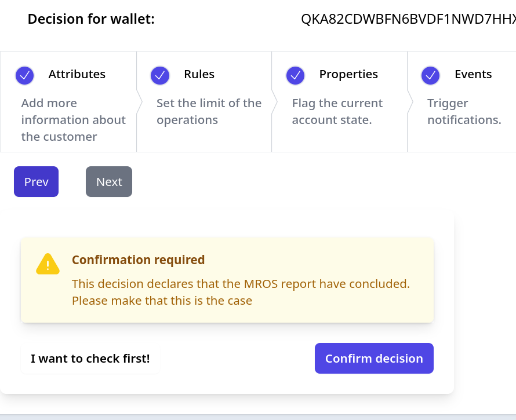The width and height of the screenshot is (516, 420).
Task: Click "Set the limit of the operations" description
Action: pyautogui.click(x=209, y=111)
